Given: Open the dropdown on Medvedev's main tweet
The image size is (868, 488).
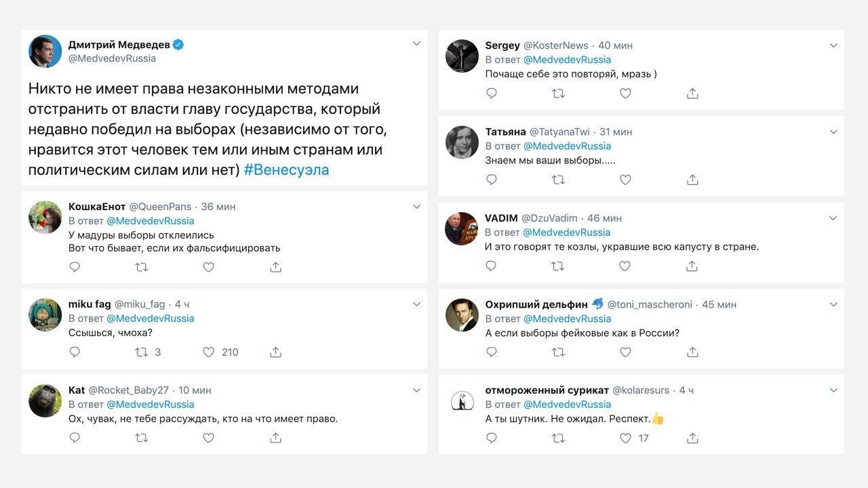Looking at the screenshot, I should 417,44.
